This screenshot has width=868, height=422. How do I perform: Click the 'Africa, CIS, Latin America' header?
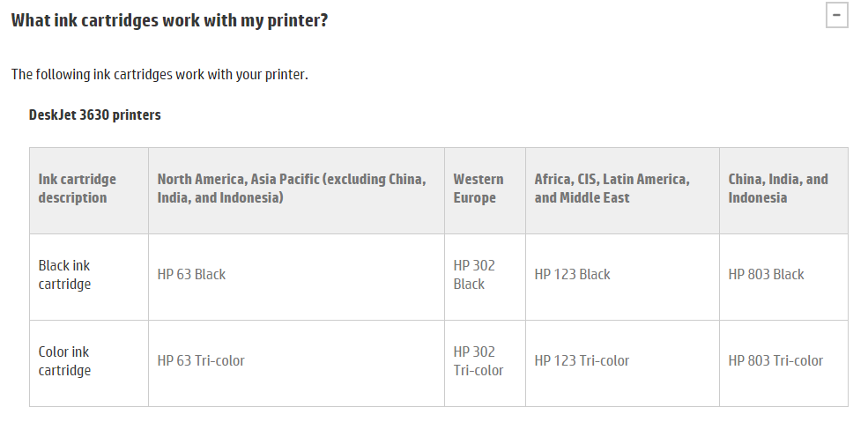pos(612,189)
